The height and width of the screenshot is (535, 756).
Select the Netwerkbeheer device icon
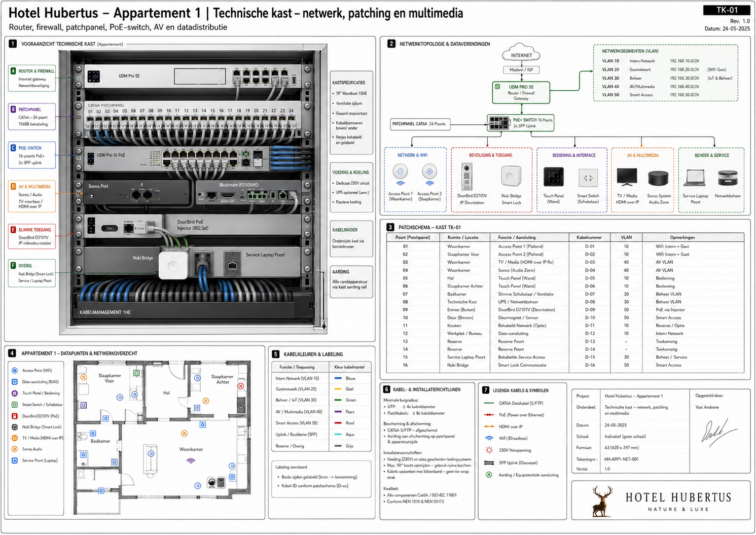(x=728, y=179)
